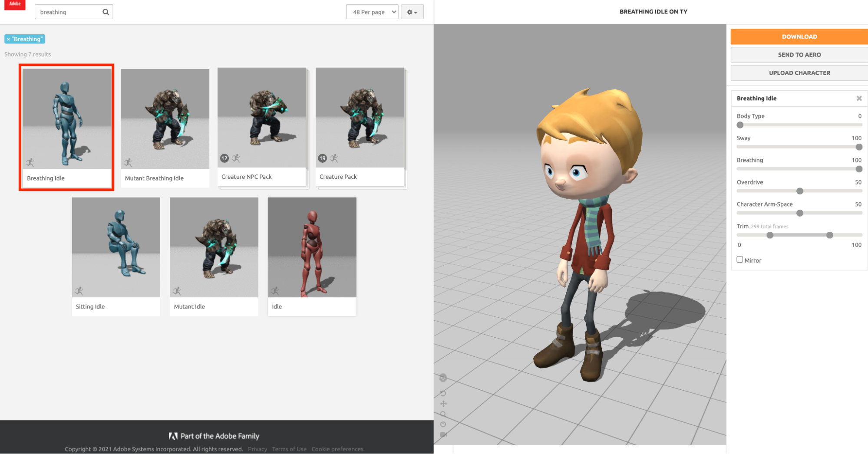Enable the Mirror checkbox
This screenshot has height=454, width=868.
pos(740,260)
